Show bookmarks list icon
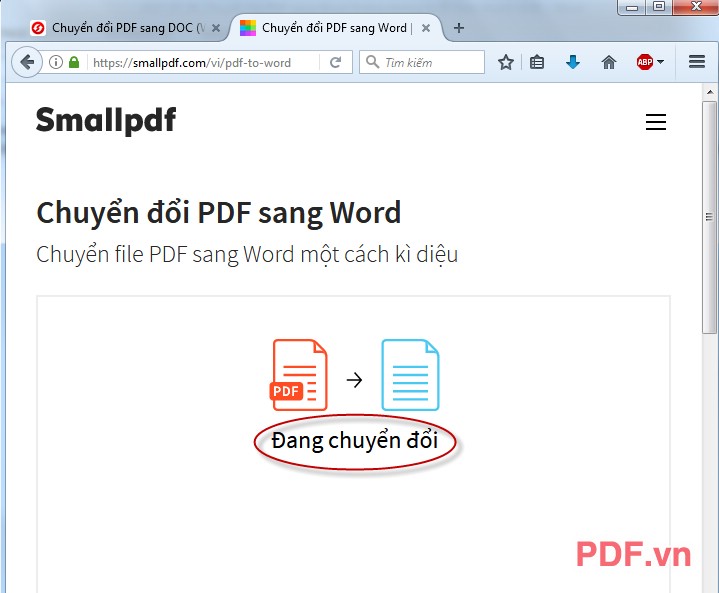 [536, 62]
